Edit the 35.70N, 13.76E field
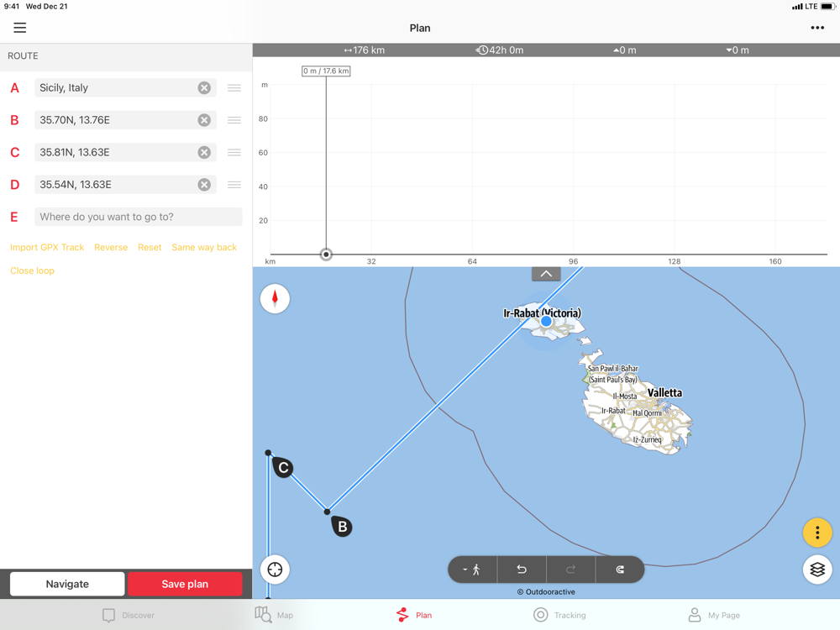The width and height of the screenshot is (840, 630). tap(125, 120)
